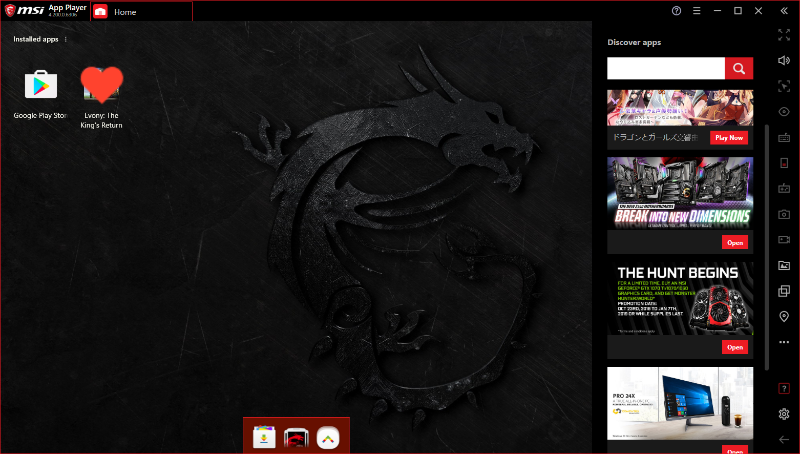Open the media folder icon in sidebar
Screen dimensions: 800x454
(784, 265)
